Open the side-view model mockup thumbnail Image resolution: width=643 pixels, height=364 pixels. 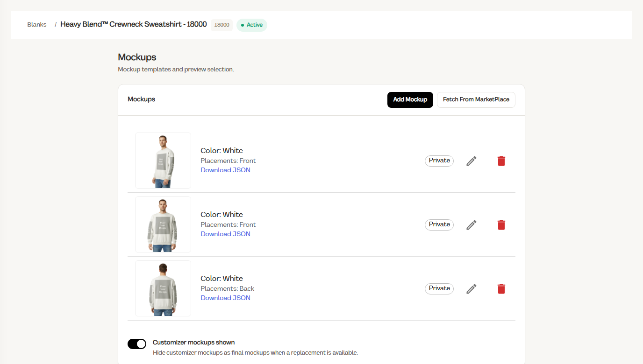[x=163, y=161]
